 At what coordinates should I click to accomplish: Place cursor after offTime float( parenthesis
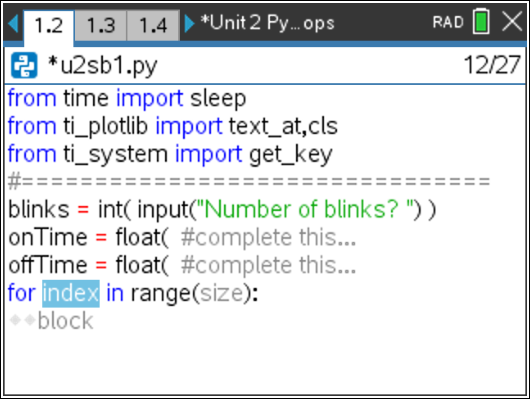point(170,265)
